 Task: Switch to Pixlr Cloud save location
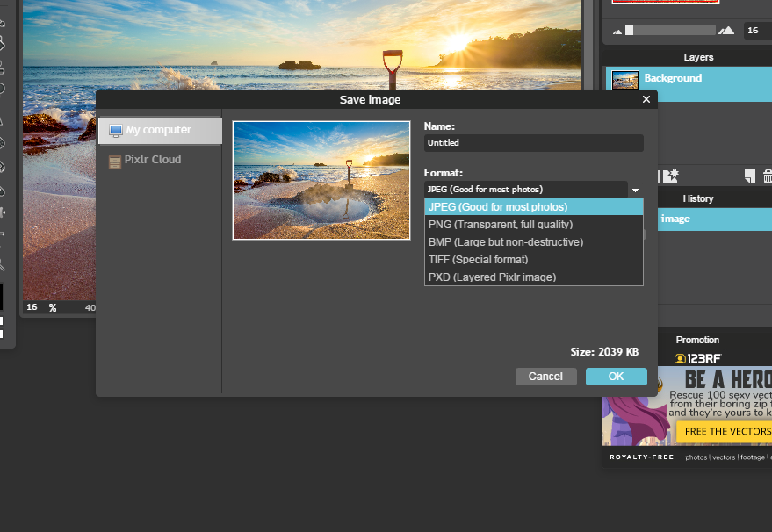(x=152, y=160)
